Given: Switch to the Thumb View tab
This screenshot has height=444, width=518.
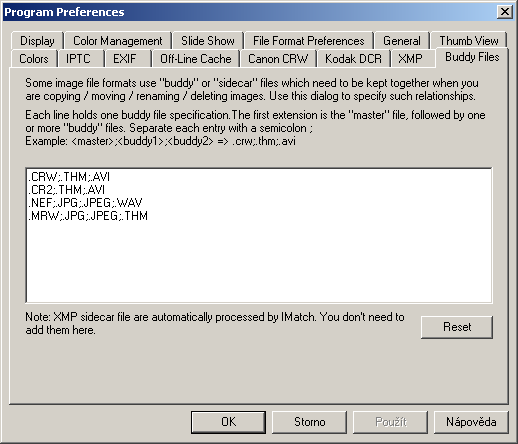Looking at the screenshot, I should pos(469,41).
